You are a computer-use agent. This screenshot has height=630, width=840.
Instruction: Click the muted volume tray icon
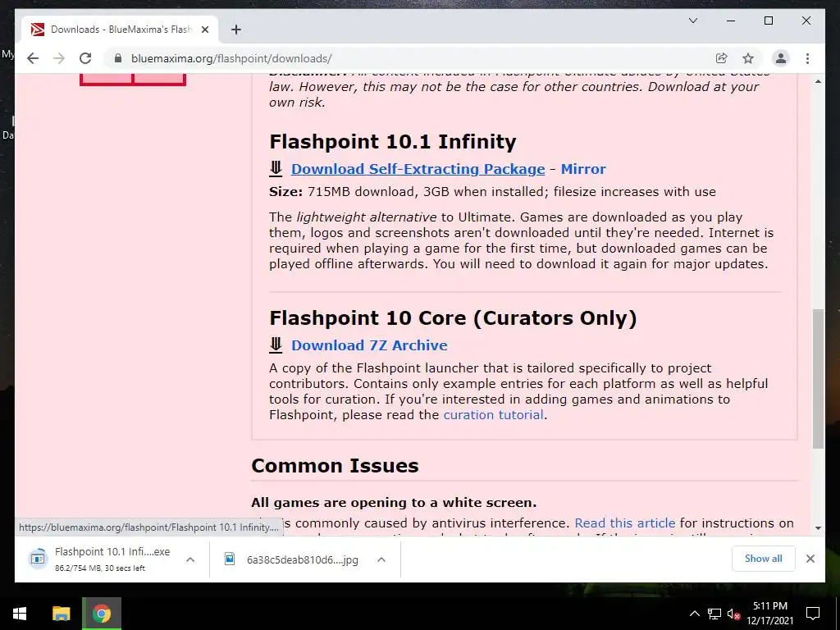point(733,614)
